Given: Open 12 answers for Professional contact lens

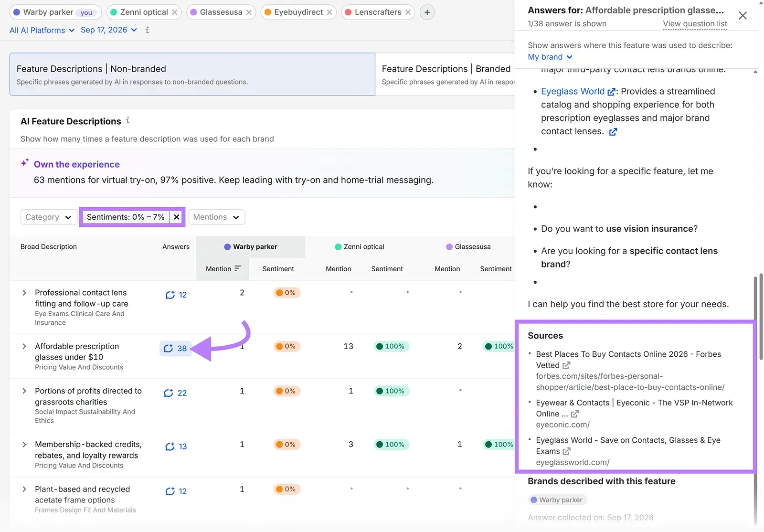Looking at the screenshot, I should pyautogui.click(x=176, y=295).
